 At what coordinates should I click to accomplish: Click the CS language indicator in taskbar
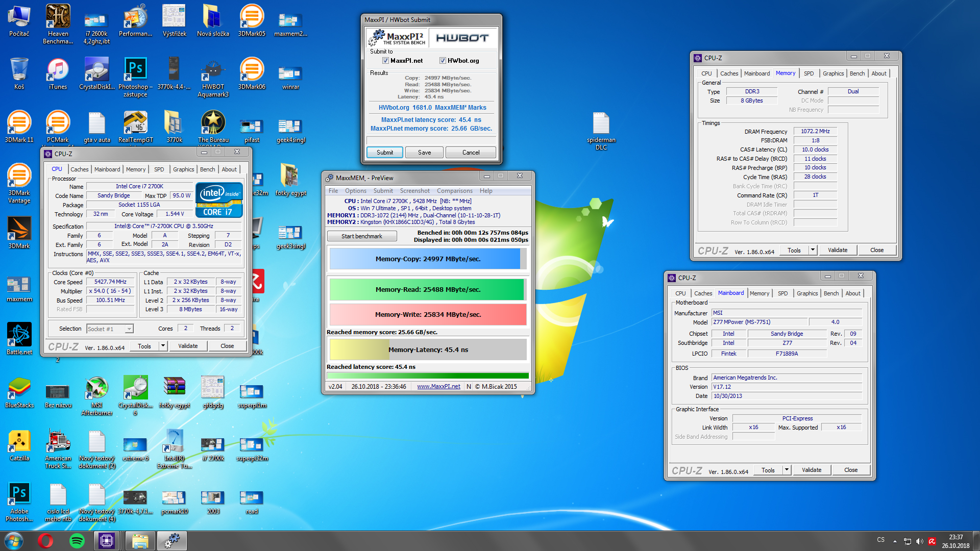pyautogui.click(x=880, y=540)
